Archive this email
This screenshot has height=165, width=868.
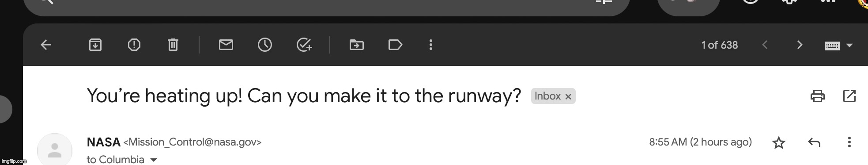pos(95,45)
